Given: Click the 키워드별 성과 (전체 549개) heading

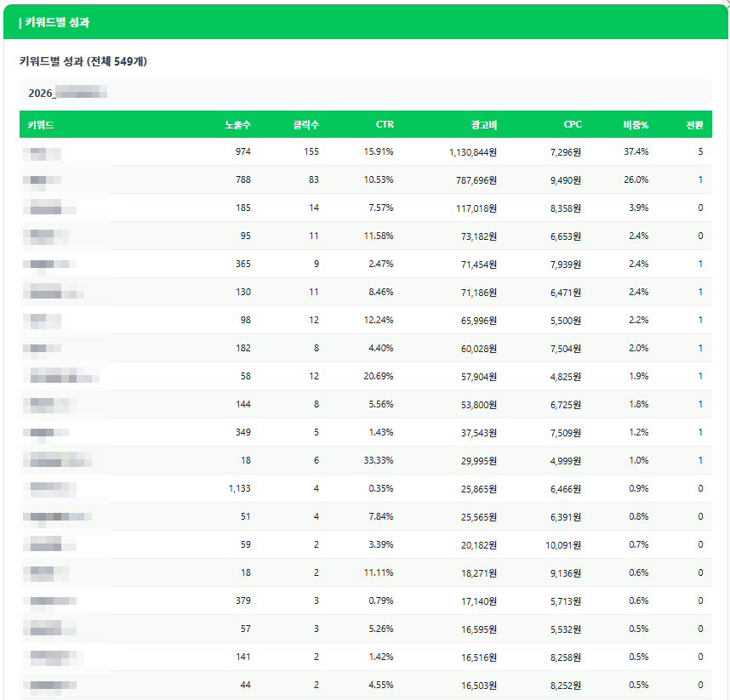Looking at the screenshot, I should (x=83, y=61).
